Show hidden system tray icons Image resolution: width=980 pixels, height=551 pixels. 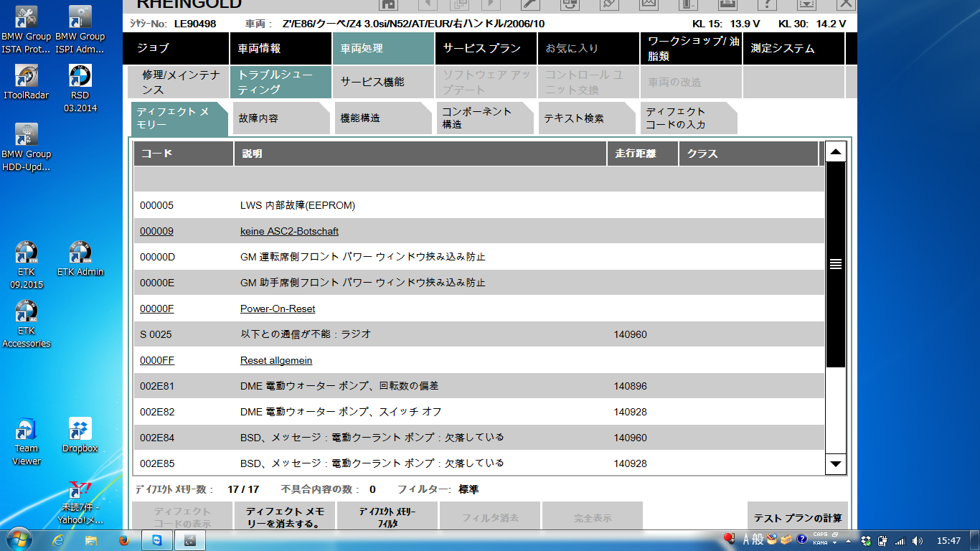coord(849,540)
